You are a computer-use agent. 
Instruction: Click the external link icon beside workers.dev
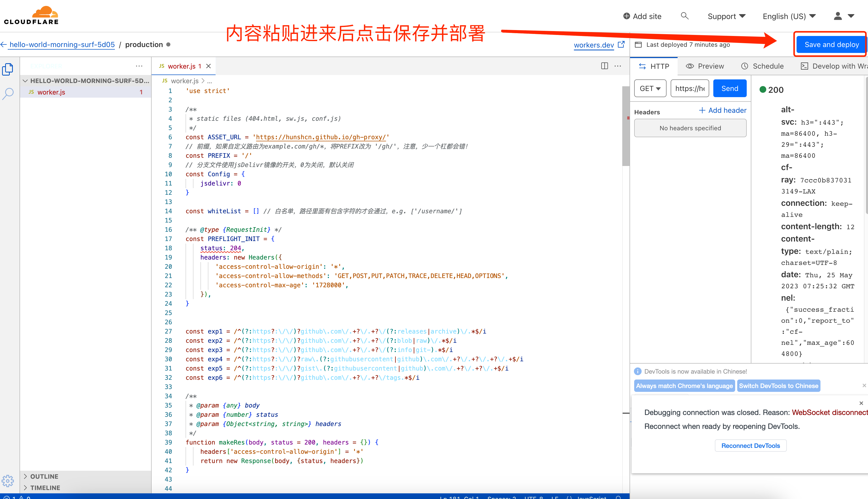621,44
